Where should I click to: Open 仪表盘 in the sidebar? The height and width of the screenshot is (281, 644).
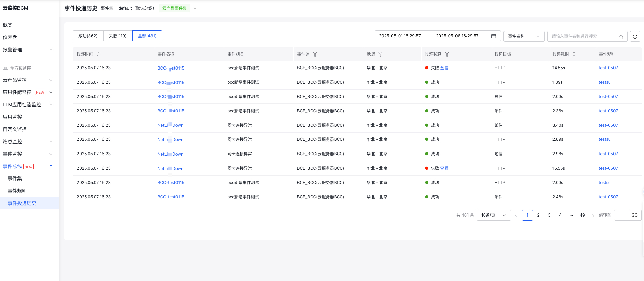(x=10, y=37)
